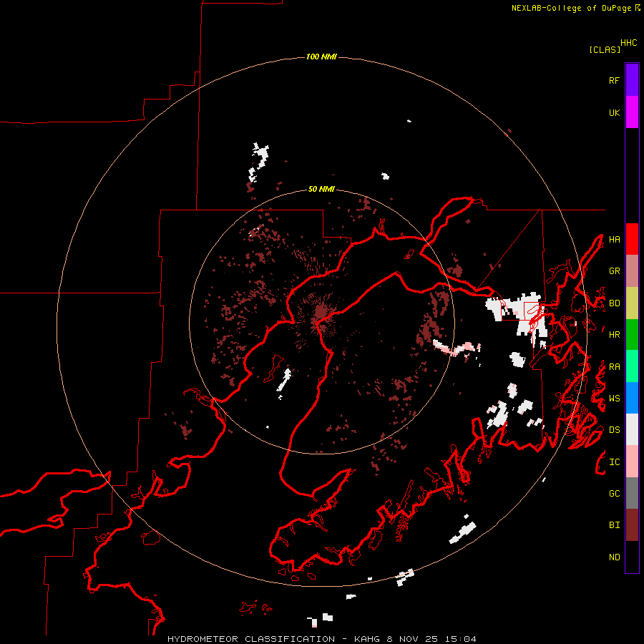This screenshot has width=644, height=644.
Task: Click the HA legend label
Action: coord(614,239)
